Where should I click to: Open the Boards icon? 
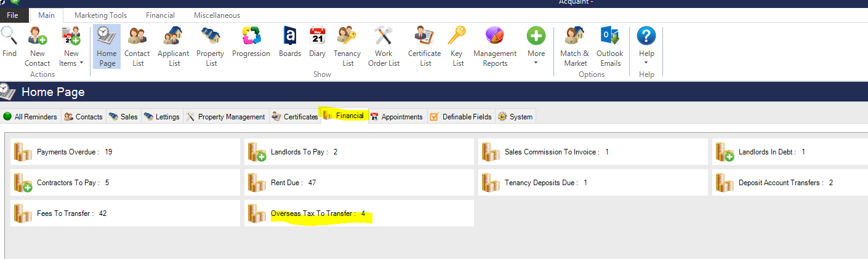(x=289, y=43)
